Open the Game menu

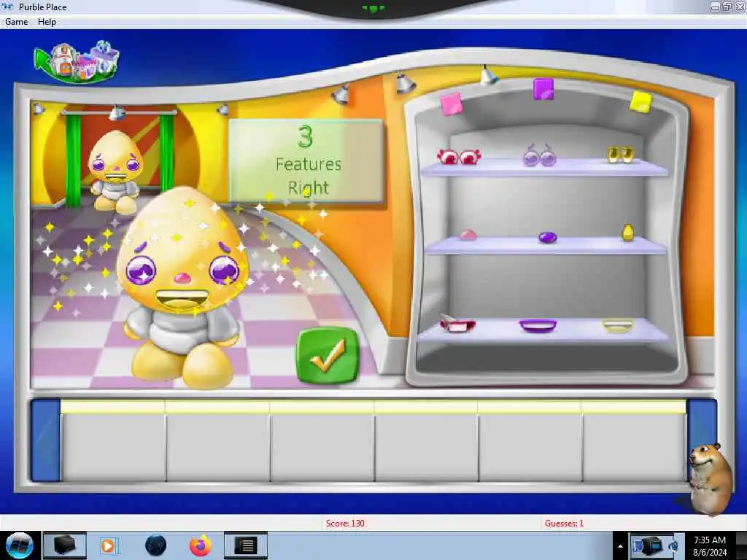pyautogui.click(x=17, y=22)
